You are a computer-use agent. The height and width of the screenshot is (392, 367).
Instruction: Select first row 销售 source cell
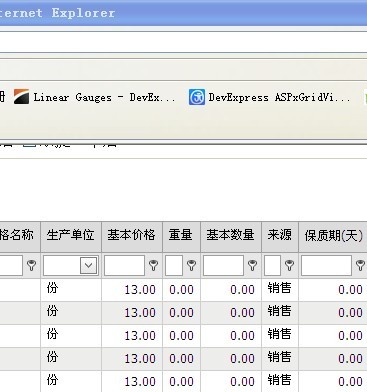[280, 290]
